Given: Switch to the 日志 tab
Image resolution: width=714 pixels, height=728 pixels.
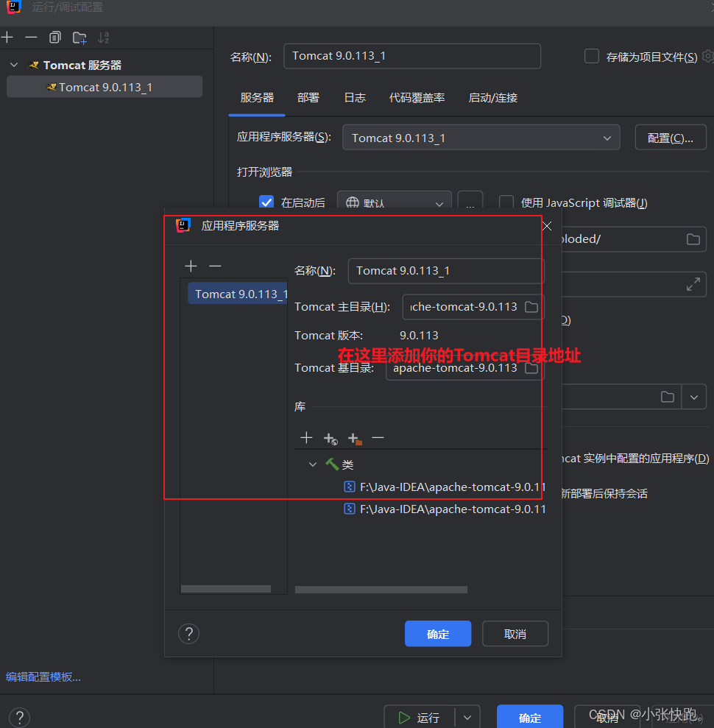Looking at the screenshot, I should pyautogui.click(x=355, y=97).
